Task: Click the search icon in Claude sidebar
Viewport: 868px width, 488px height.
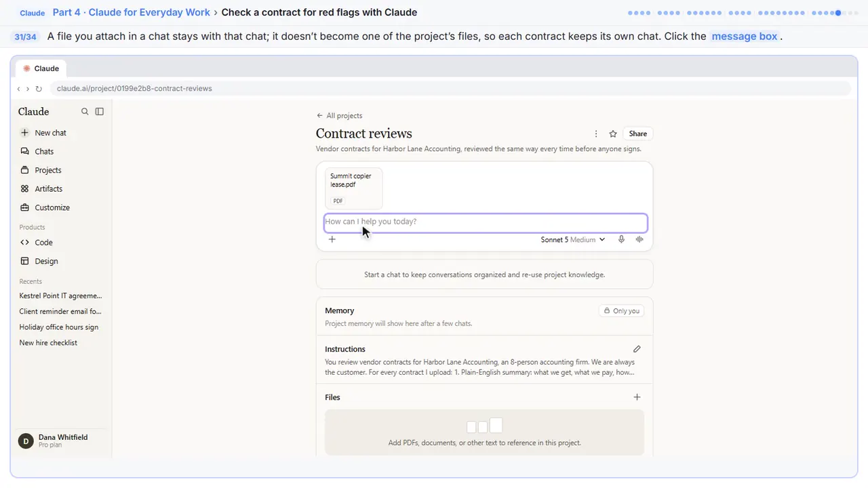Action: [x=85, y=112]
